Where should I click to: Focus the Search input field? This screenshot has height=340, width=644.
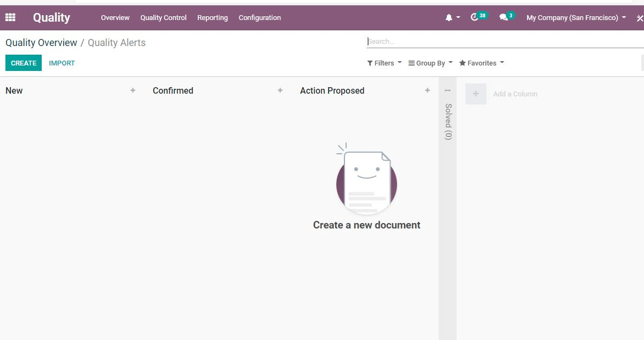coord(505,42)
